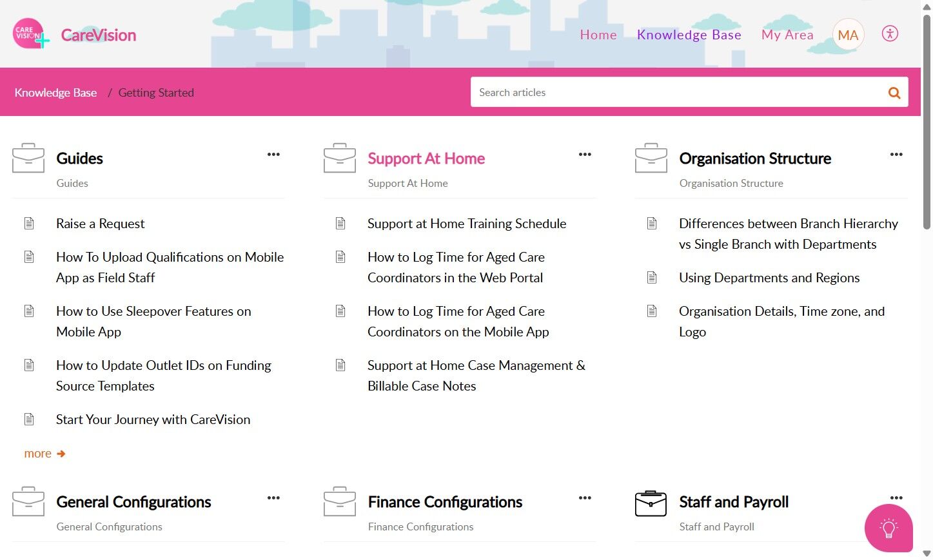Click the orange search magnifier icon

tap(894, 93)
